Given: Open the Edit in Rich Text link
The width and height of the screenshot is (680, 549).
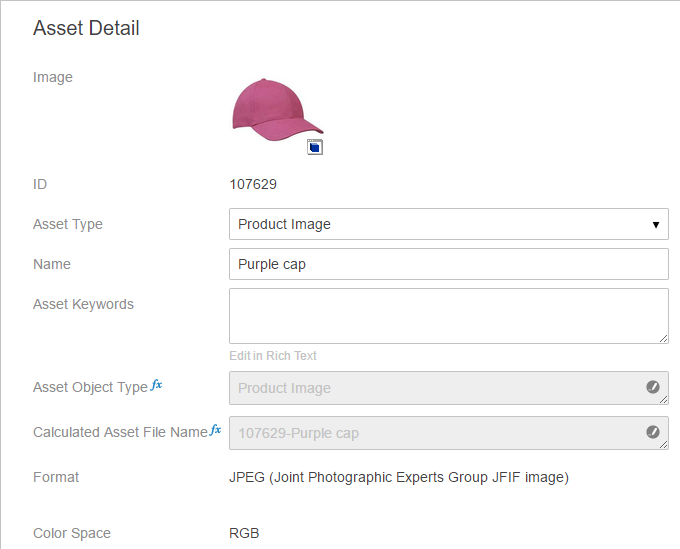Looking at the screenshot, I should tap(273, 356).
